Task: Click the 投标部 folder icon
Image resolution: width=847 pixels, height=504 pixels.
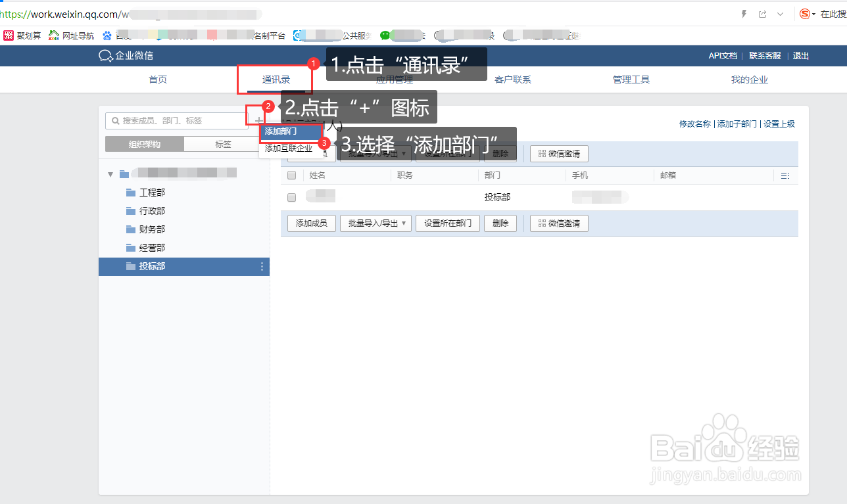Action: click(130, 266)
